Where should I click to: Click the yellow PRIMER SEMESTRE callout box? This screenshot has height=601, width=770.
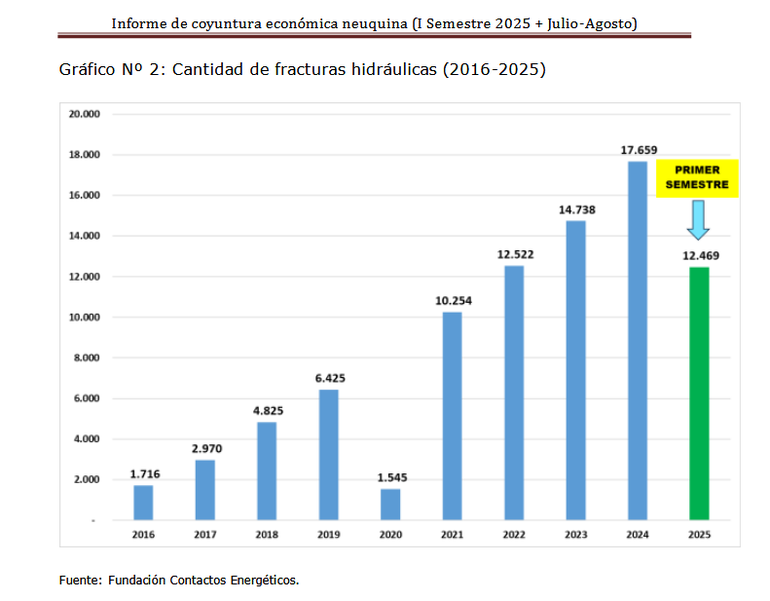pos(697,177)
